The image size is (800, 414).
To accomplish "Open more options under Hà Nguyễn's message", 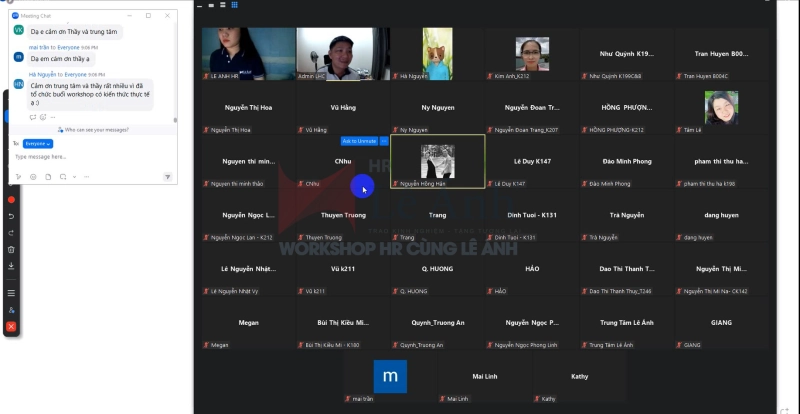I will click(x=53, y=117).
